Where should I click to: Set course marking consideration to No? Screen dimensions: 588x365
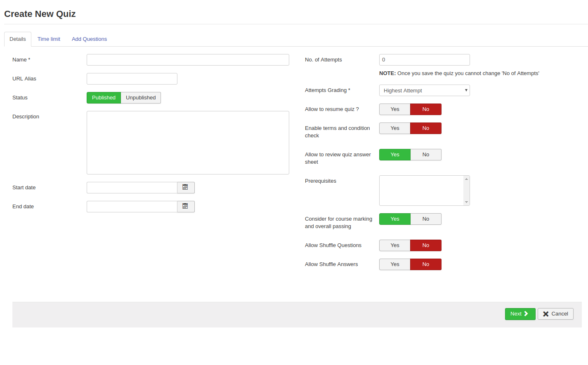425,219
